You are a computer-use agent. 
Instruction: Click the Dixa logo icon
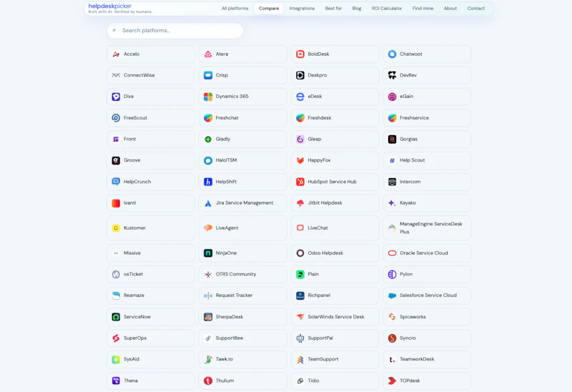point(116,97)
